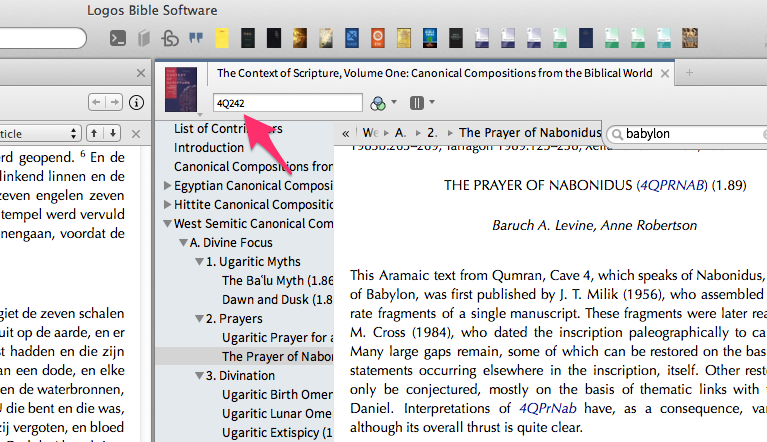Open the plain yellow book shortcut
This screenshot has height=442, width=767.
(x=222, y=38)
